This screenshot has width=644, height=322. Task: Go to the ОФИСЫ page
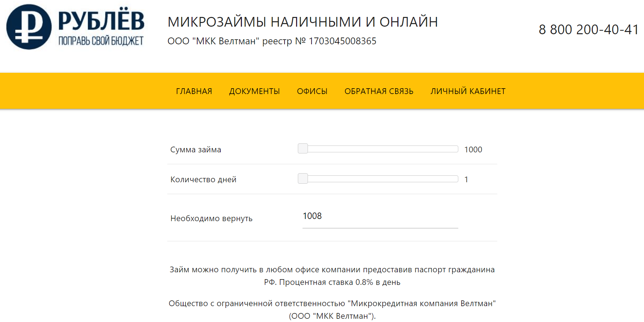312,91
